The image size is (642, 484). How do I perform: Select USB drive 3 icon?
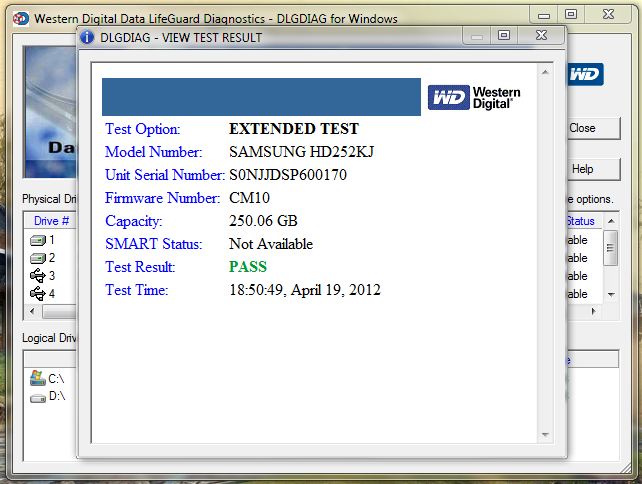[x=38, y=276]
